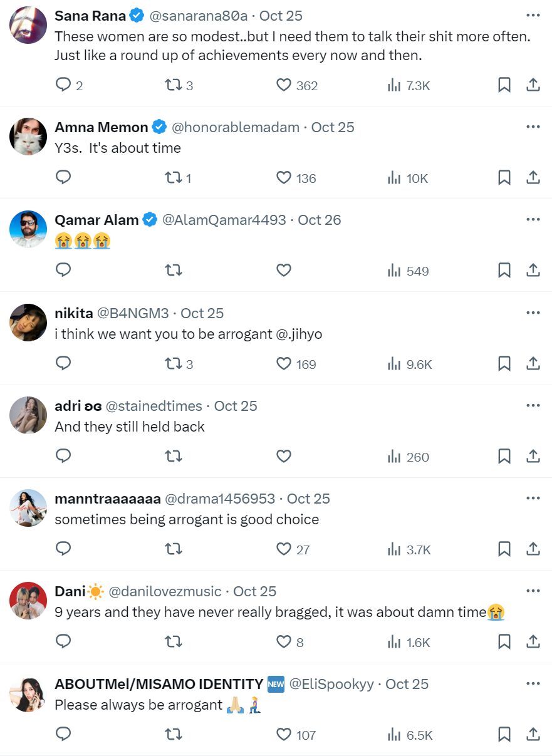The image size is (552, 756).
Task: Bookmark Amna Memon's tweet
Action: 504,178
